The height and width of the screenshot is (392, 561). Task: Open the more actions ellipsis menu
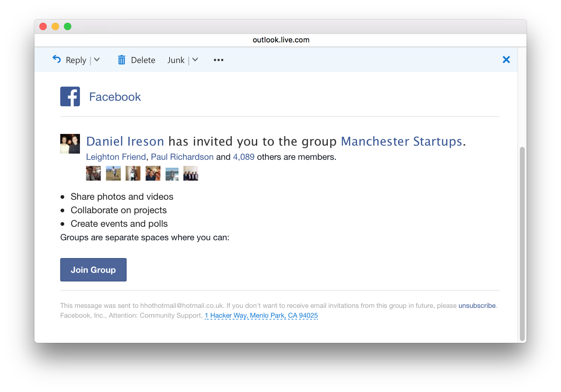click(218, 60)
